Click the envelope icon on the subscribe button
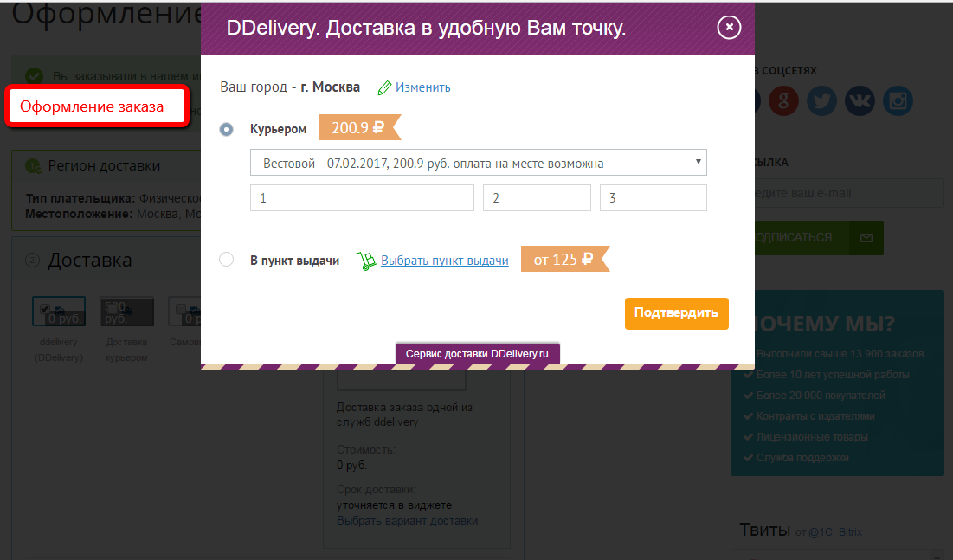 866,237
